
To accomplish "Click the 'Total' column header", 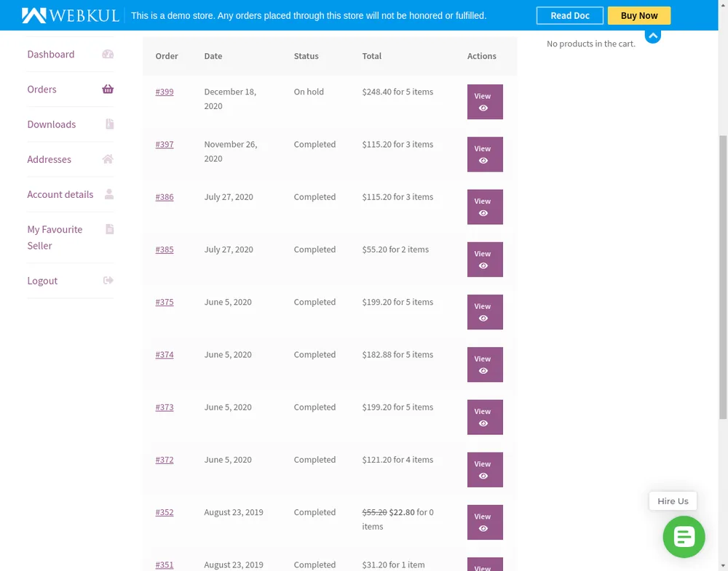I will coord(371,56).
